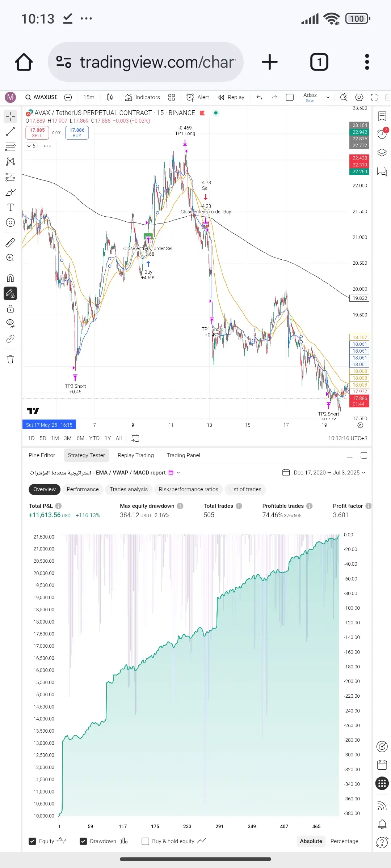
Task: Open the alerts panel with red badge
Action: pyautogui.click(x=382, y=133)
